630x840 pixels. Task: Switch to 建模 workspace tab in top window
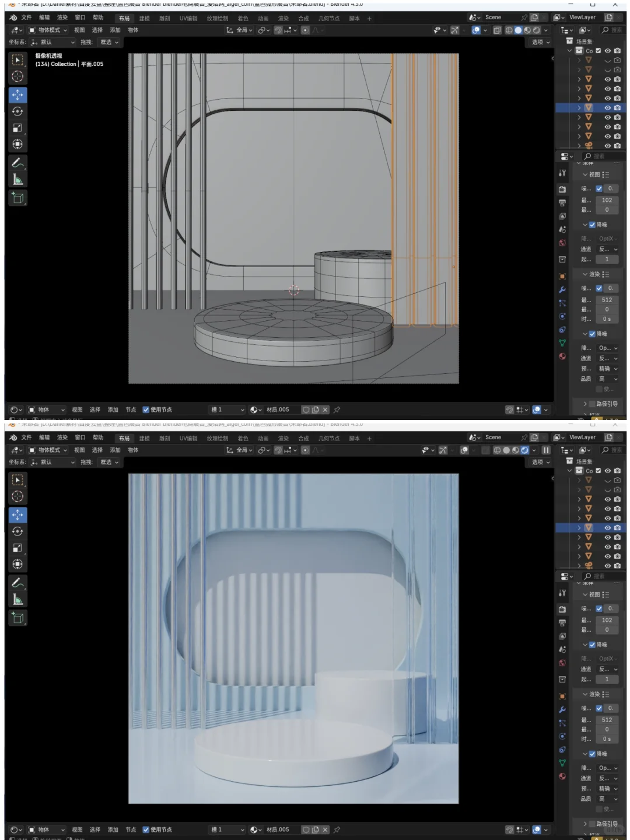pos(145,18)
